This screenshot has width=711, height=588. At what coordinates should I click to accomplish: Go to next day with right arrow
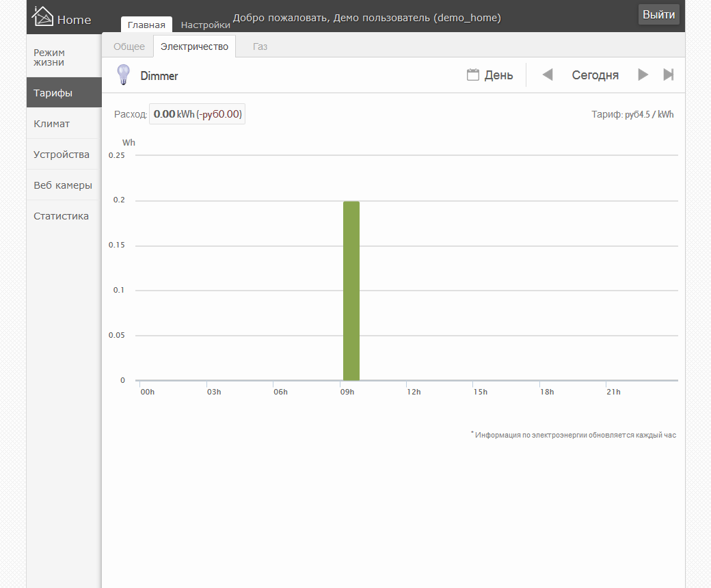tap(643, 75)
